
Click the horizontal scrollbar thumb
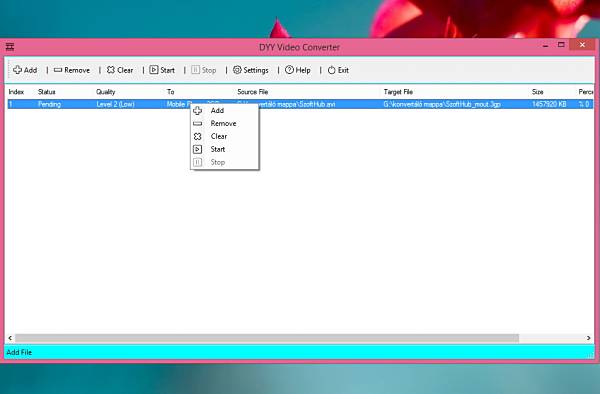pos(267,338)
